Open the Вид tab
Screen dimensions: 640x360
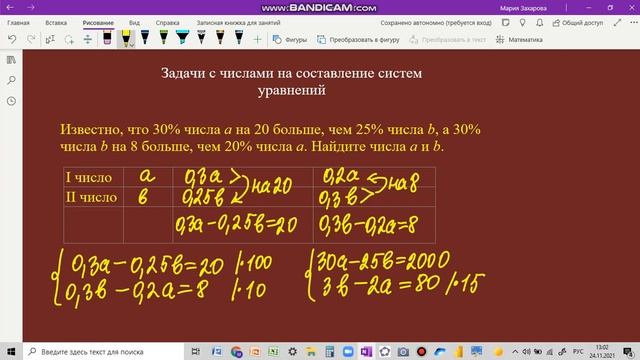coord(134,23)
